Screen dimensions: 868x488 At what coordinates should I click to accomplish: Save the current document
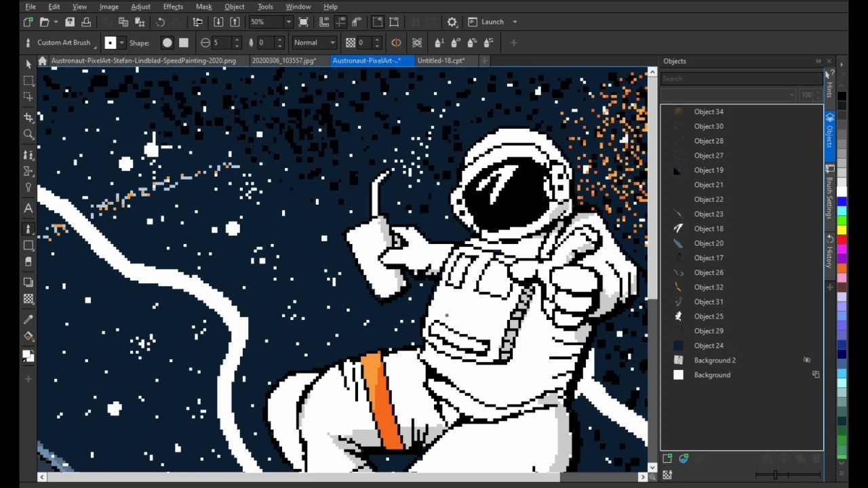coord(69,22)
